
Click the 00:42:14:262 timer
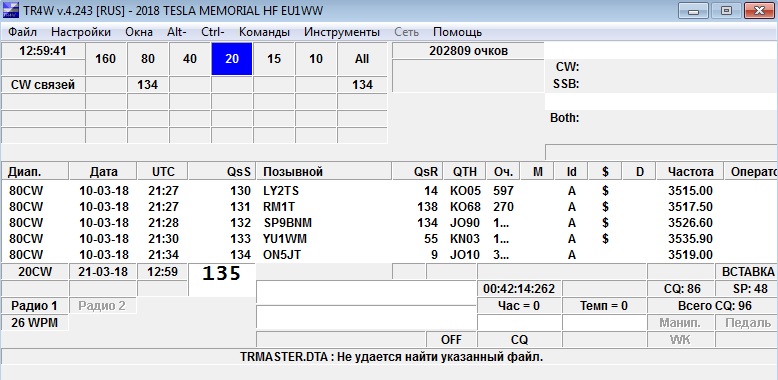[519, 288]
